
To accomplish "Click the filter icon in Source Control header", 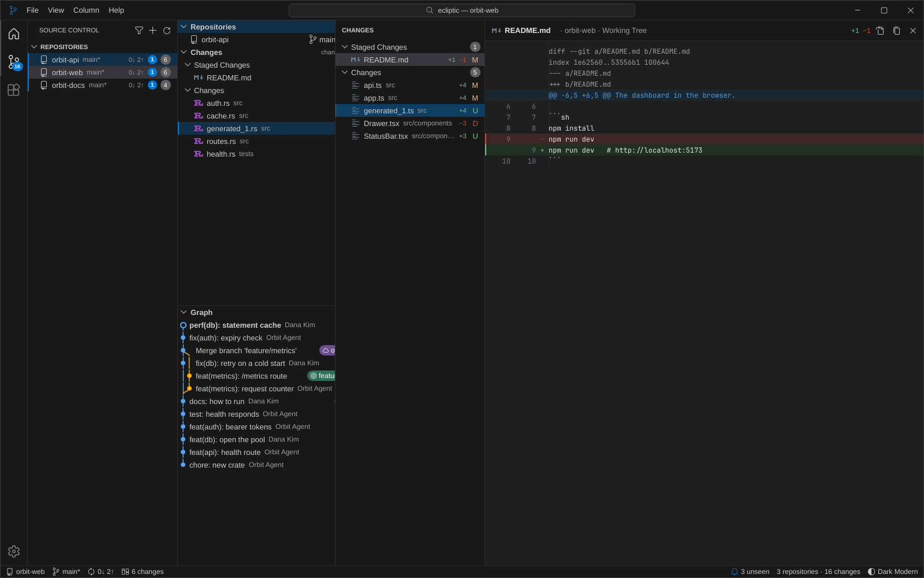I will point(139,31).
